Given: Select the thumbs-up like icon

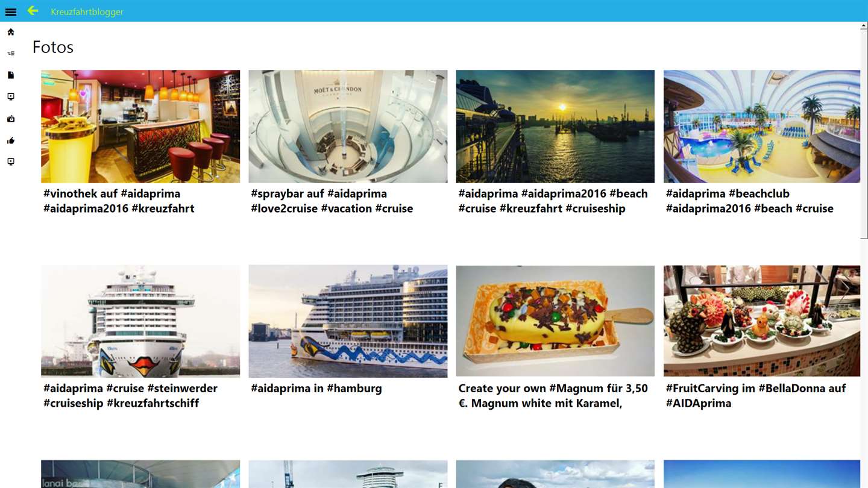Looking at the screenshot, I should 11,140.
